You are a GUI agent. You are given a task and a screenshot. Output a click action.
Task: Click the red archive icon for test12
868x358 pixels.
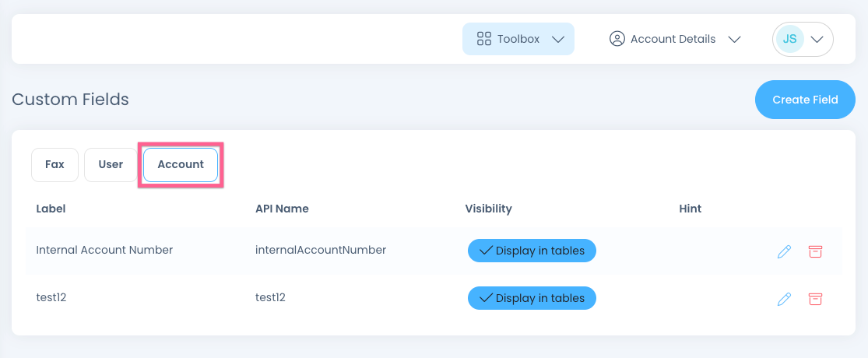815,299
